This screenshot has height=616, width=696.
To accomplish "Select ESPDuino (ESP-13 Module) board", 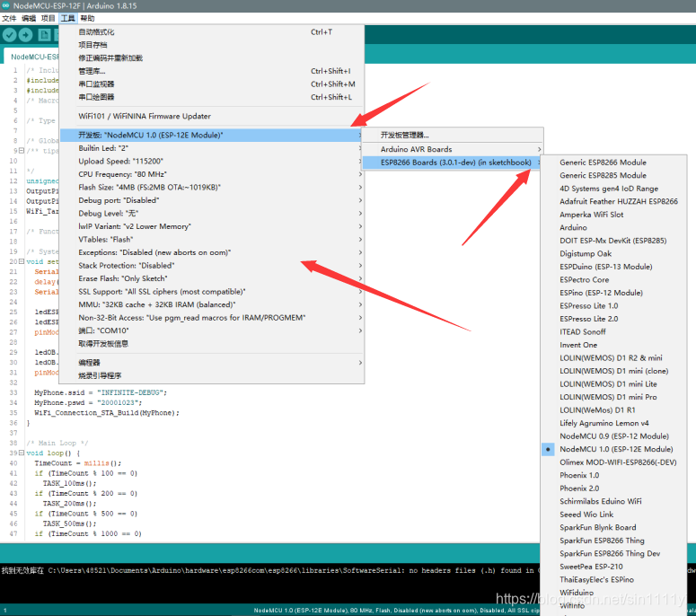I will tap(614, 267).
